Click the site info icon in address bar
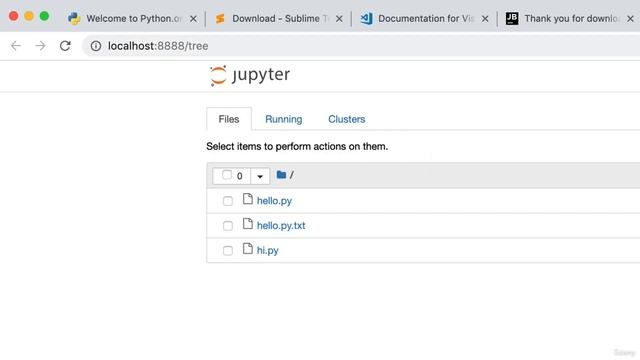 click(96, 46)
